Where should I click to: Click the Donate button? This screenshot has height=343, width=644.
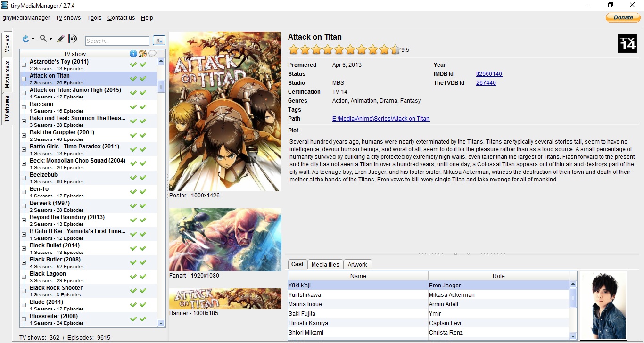(x=623, y=17)
